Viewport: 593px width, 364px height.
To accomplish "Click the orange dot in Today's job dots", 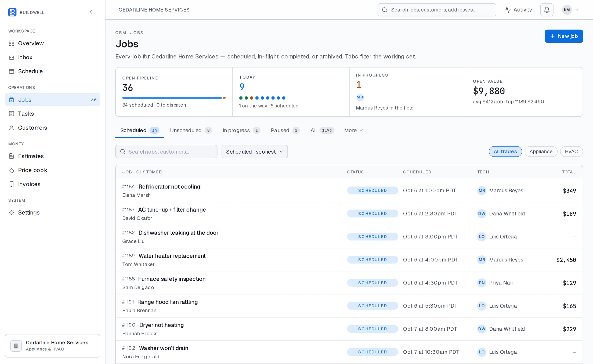I will [x=251, y=98].
